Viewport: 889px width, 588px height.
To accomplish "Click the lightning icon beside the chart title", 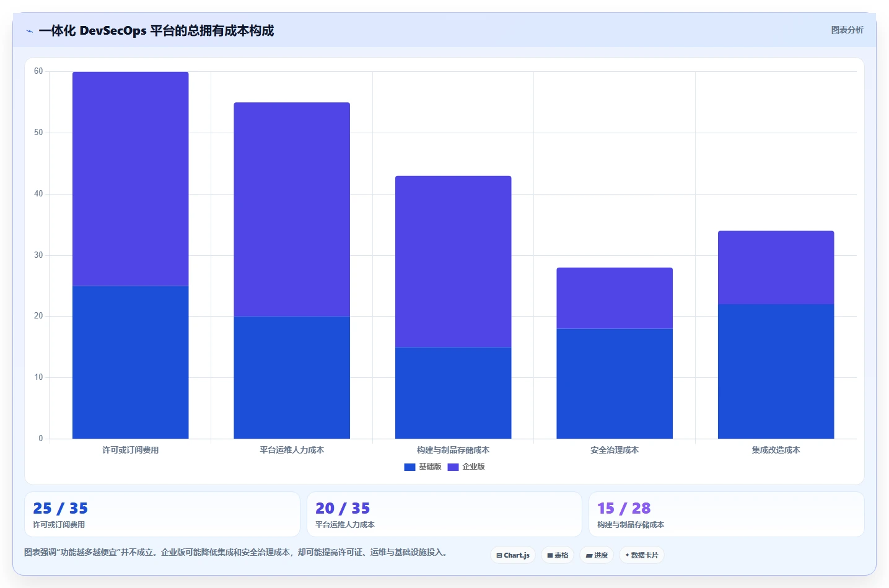I will [x=29, y=31].
